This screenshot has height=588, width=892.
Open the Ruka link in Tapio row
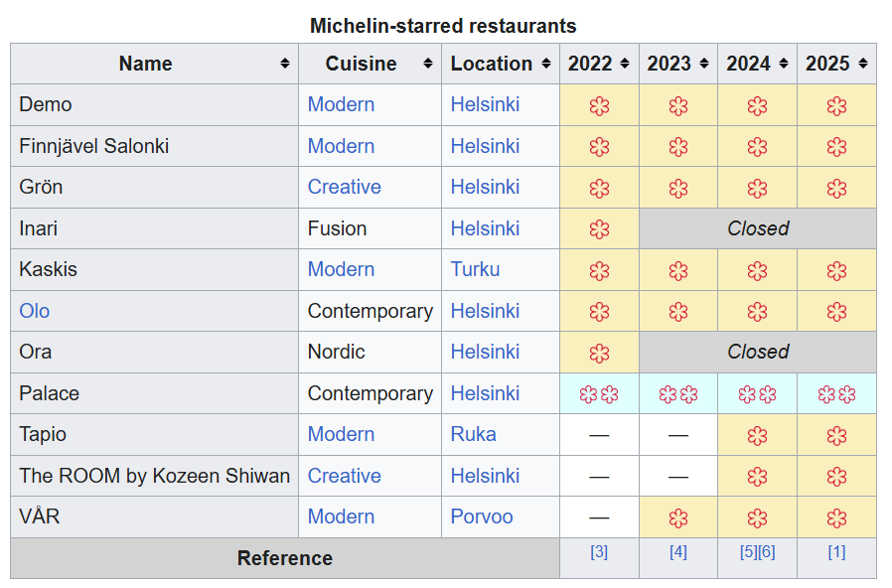coord(473,434)
